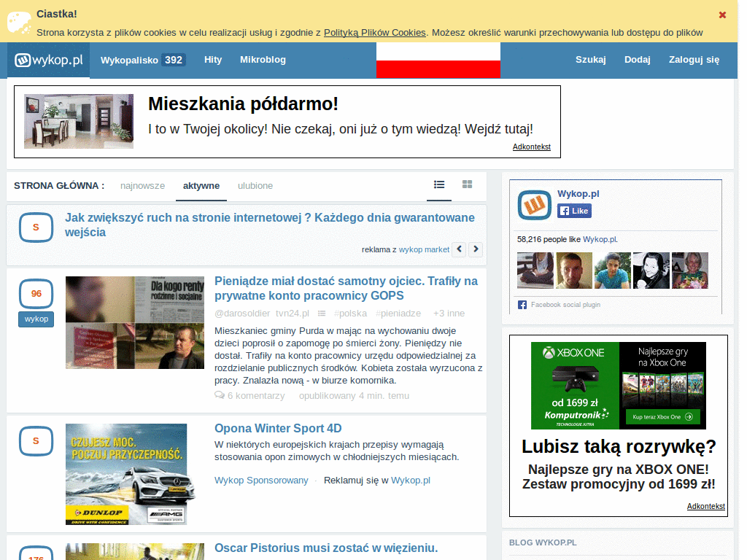Image resolution: width=747 pixels, height=560 pixels.
Task: Click the black-and-white Facebook fan photo
Action: point(651,271)
